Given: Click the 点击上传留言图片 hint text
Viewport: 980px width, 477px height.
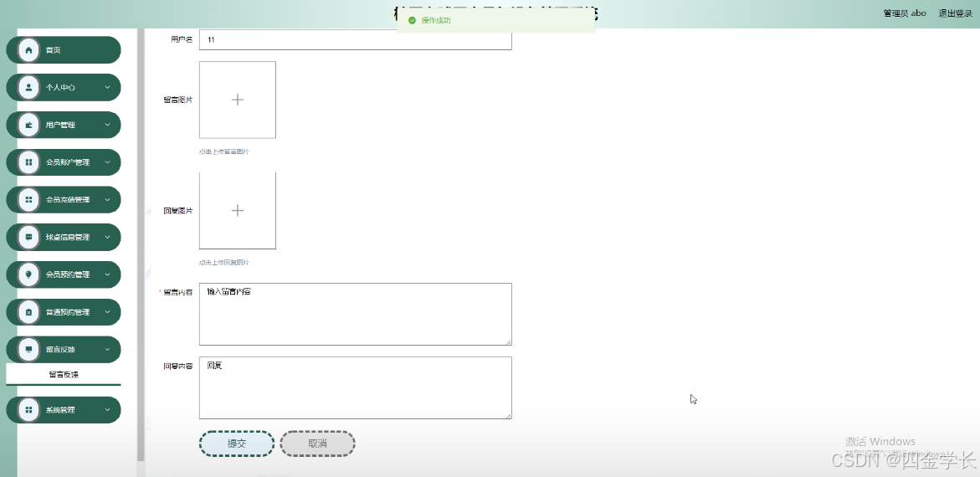Looking at the screenshot, I should coord(223,152).
